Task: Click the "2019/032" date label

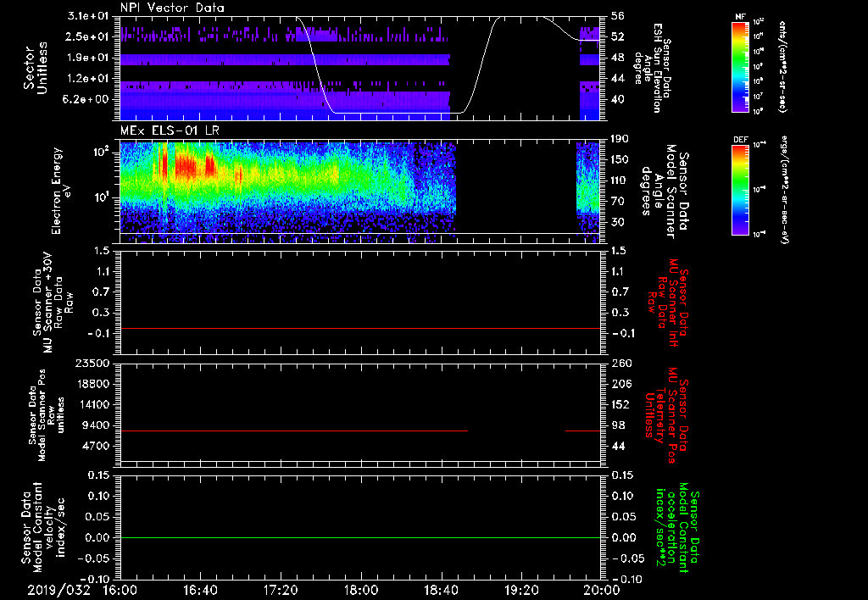Action: click(x=58, y=590)
